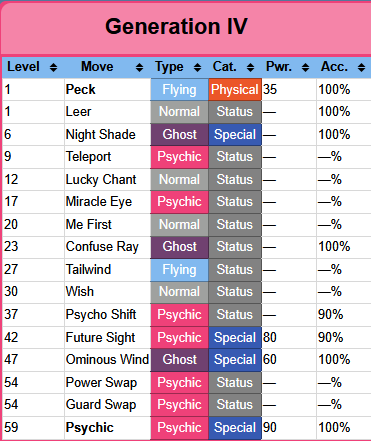
Task: Open the Night Shade move link
Action: tap(101, 135)
